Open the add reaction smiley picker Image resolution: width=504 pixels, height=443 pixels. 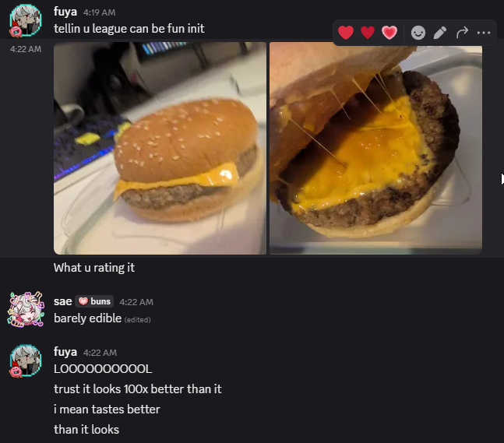coord(418,33)
